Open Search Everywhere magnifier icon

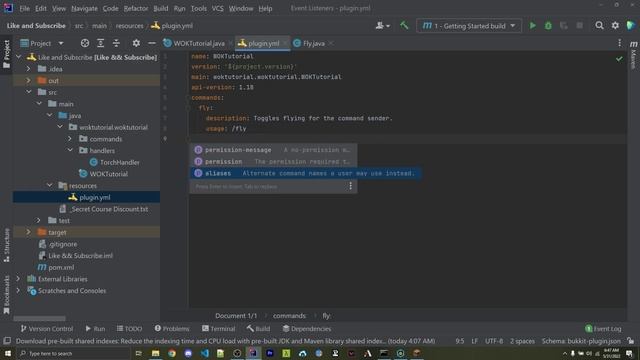(599, 26)
